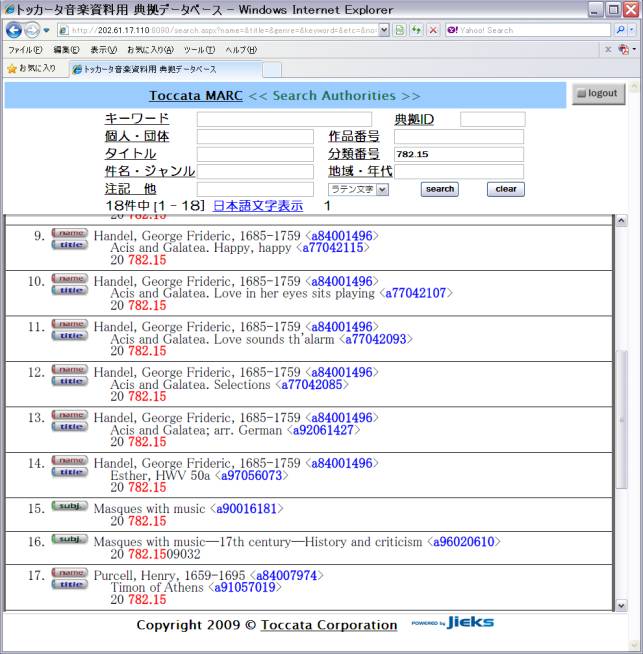Viewport: 643px width, 654px height.
Task: Click the 日本語文字表示 link
Action: [x=258, y=206]
